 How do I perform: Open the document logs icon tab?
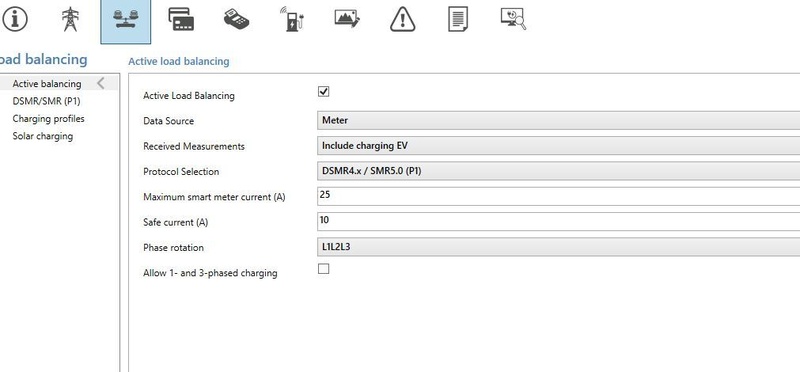458,19
